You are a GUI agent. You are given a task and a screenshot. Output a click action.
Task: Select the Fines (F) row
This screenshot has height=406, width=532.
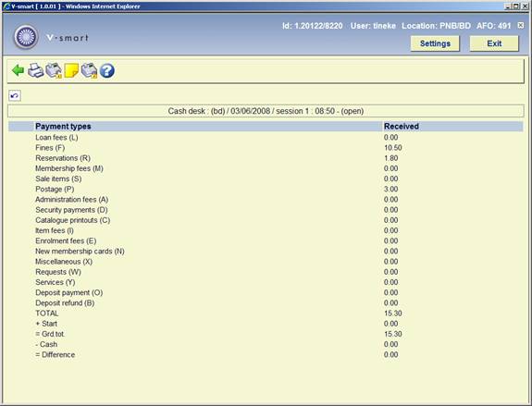tap(266, 148)
